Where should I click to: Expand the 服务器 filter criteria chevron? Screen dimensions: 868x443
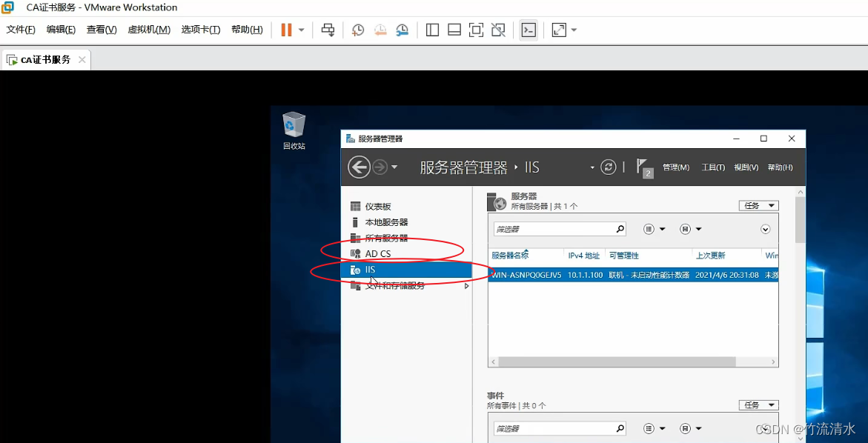pos(766,229)
